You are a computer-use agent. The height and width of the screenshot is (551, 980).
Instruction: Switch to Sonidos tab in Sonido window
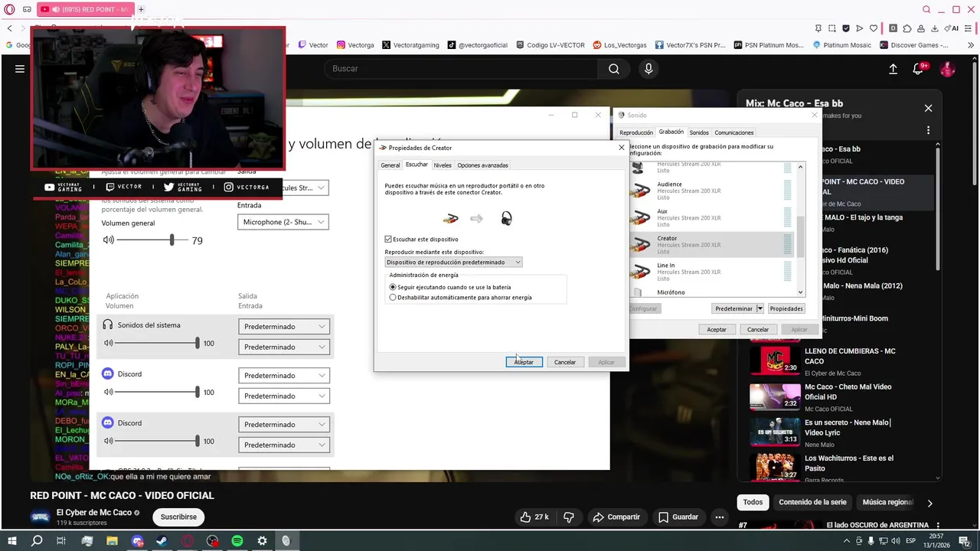click(x=699, y=132)
